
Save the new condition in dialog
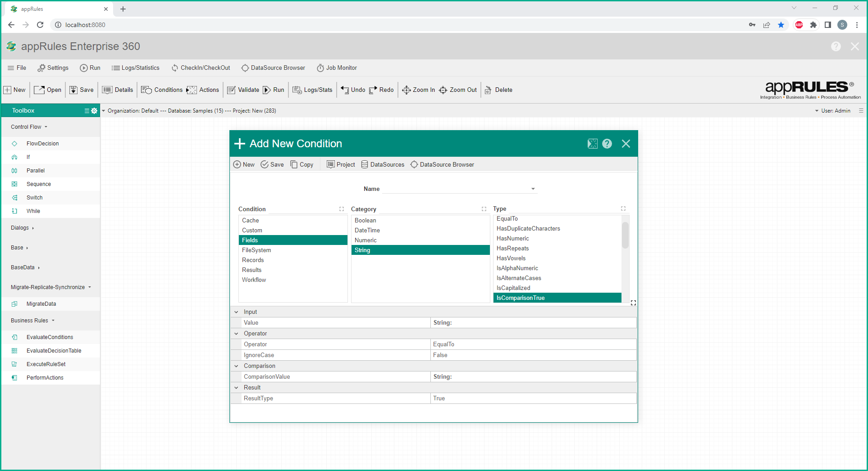[272, 165]
